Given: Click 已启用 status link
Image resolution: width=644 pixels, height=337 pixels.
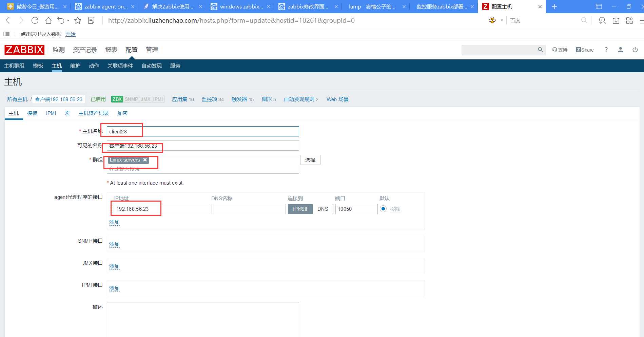Looking at the screenshot, I should [98, 99].
